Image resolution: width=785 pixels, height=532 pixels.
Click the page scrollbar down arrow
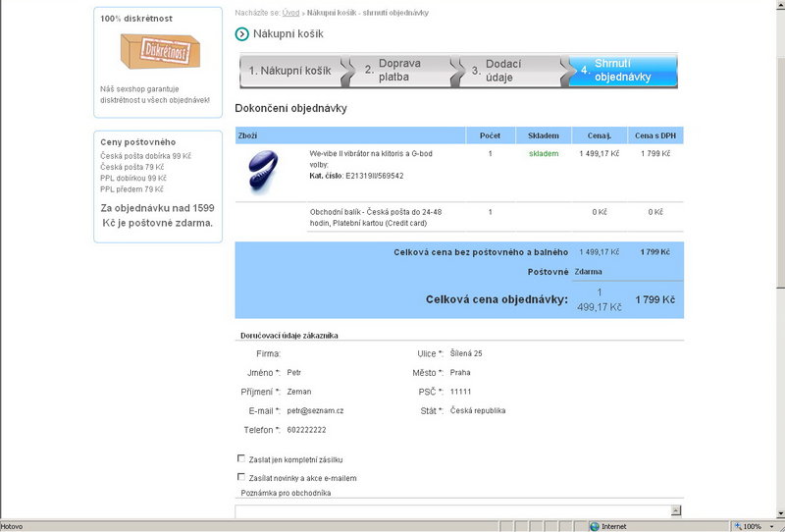pyautogui.click(x=779, y=513)
